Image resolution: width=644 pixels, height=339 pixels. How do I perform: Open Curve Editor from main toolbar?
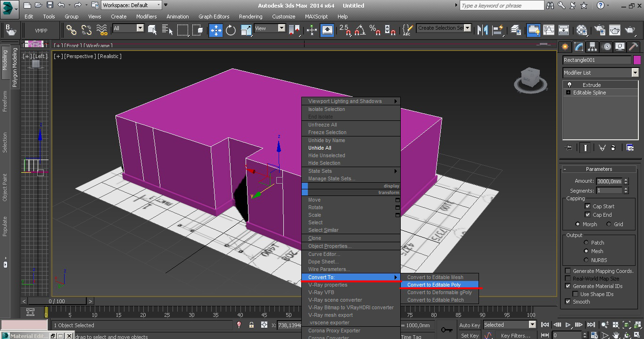[549, 30]
